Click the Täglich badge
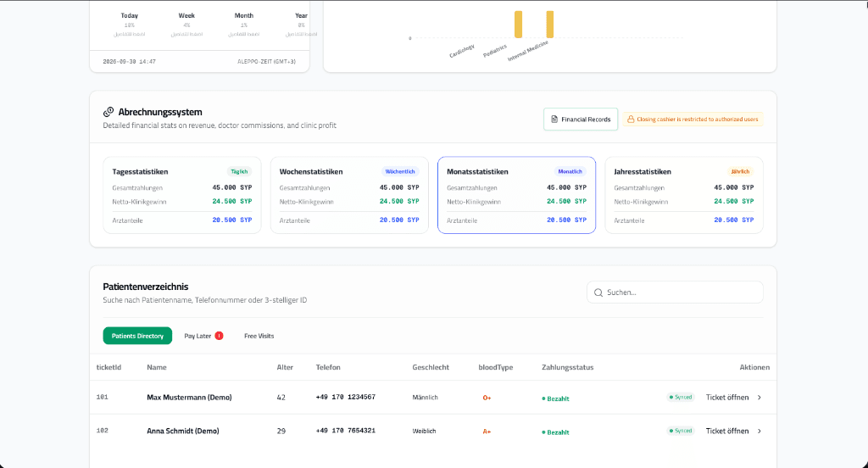Image resolution: width=868 pixels, height=468 pixels. click(x=239, y=172)
